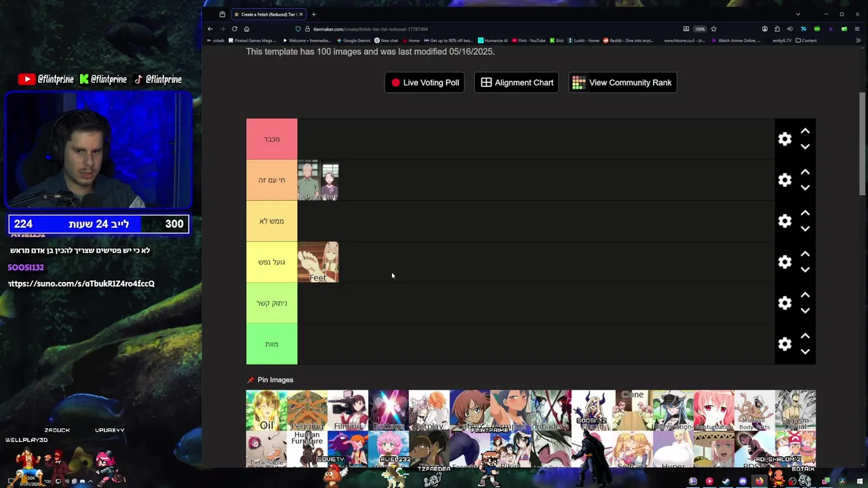
Task: Open a new browser tab
Action: click(313, 14)
